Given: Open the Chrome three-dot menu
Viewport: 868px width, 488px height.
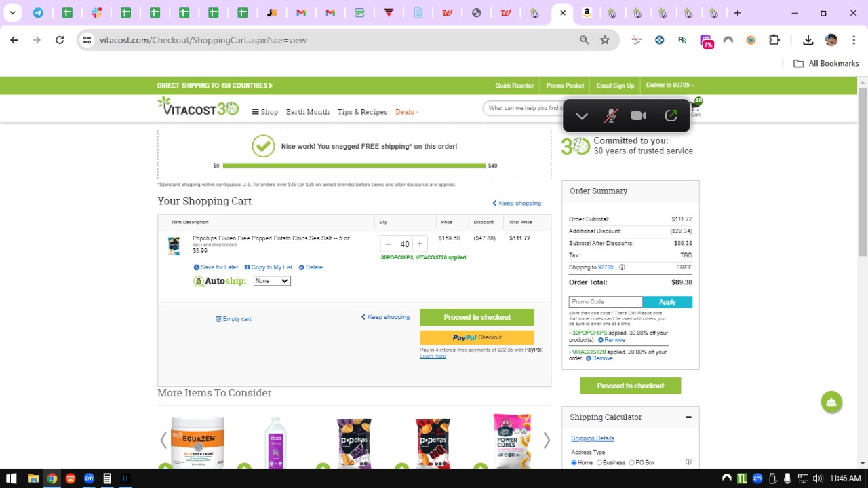Looking at the screenshot, I should click(x=854, y=40).
